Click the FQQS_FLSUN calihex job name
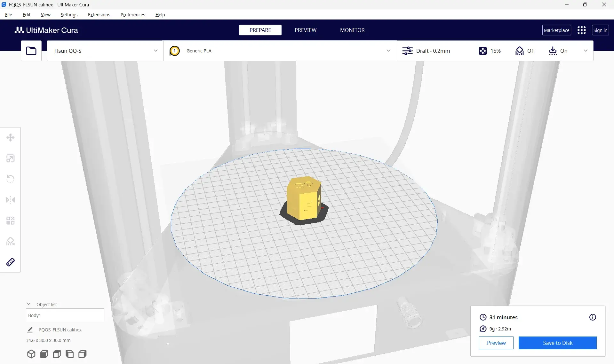This screenshot has width=614, height=364. pyautogui.click(x=60, y=330)
